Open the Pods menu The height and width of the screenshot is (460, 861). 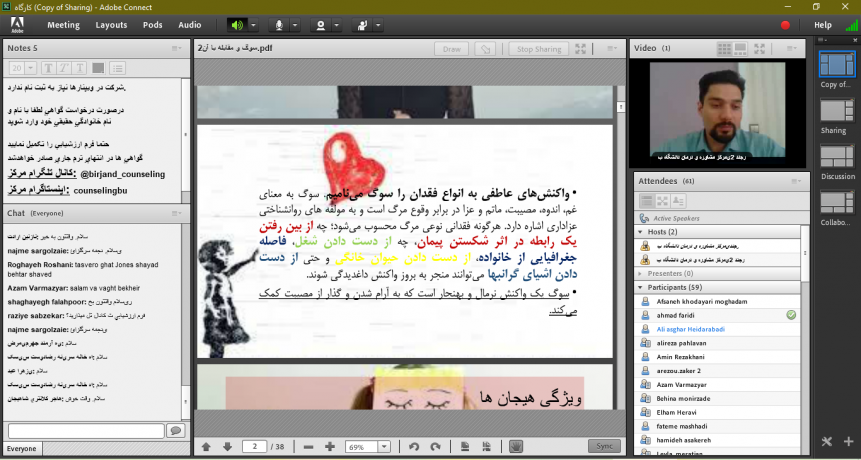153,25
